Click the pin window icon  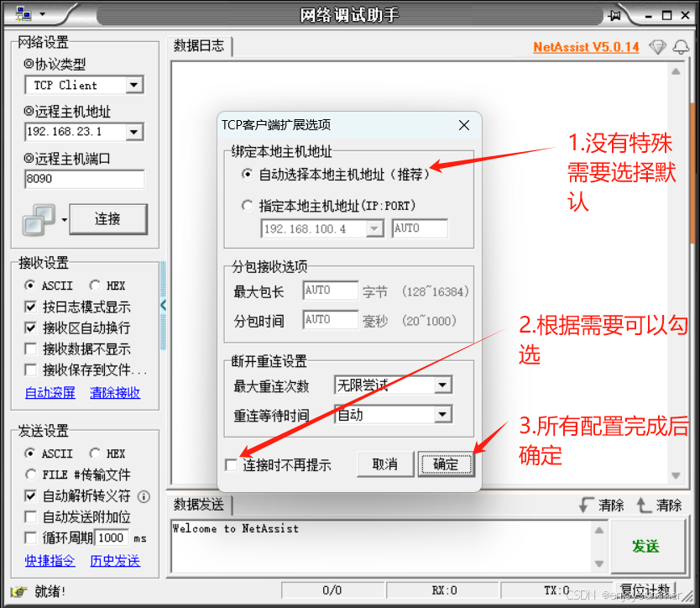click(x=614, y=16)
